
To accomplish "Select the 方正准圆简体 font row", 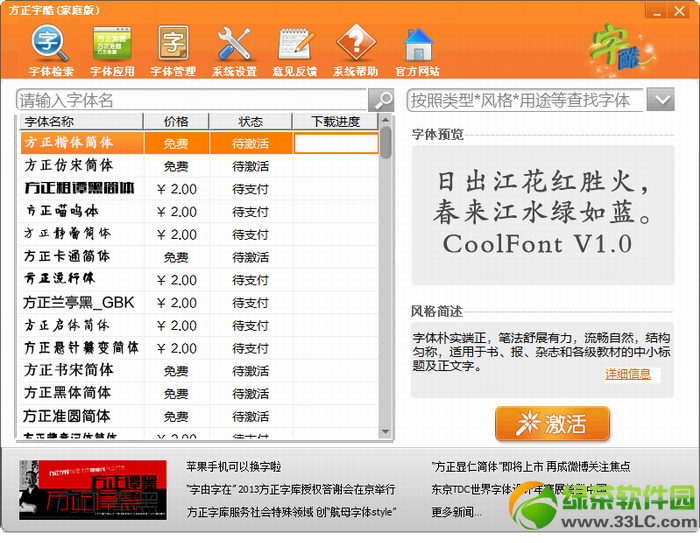I will [x=200, y=417].
